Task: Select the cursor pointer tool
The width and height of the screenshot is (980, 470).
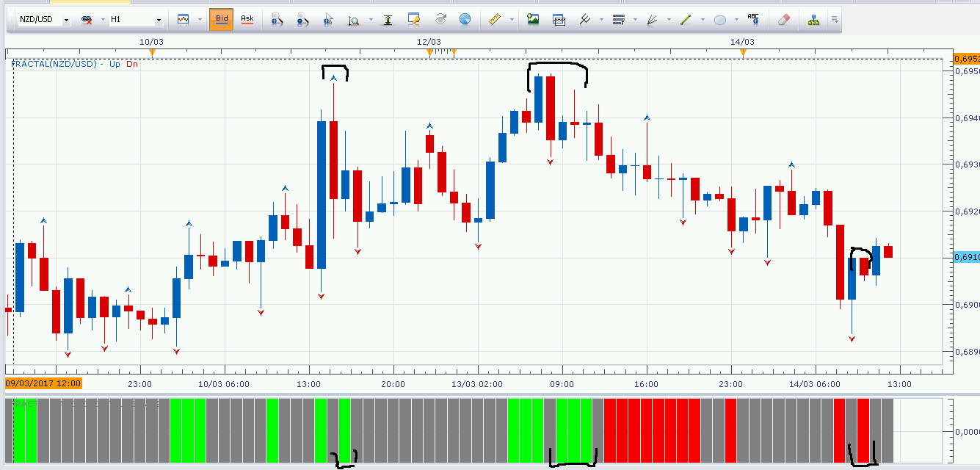Action: click(x=328, y=20)
